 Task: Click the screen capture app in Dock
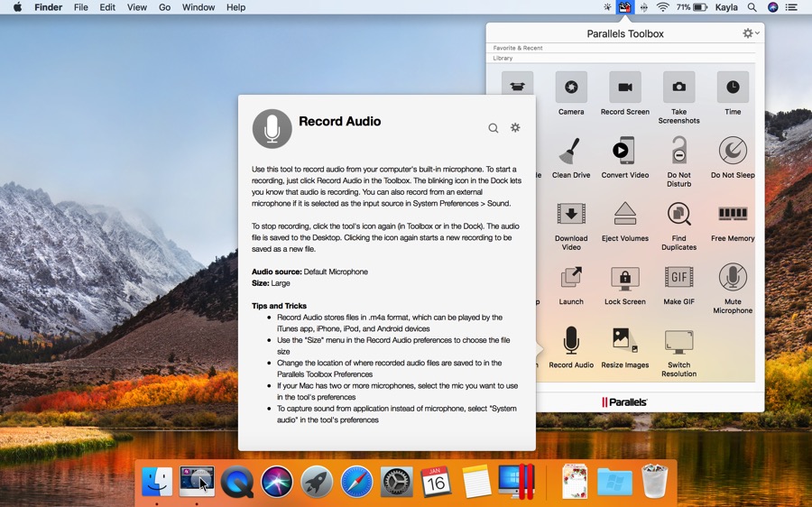197,482
